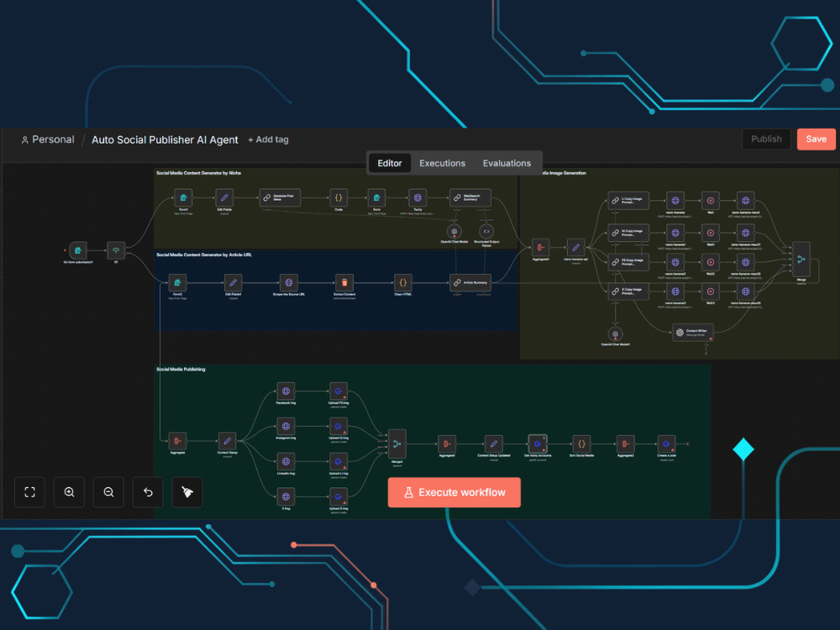Image resolution: width=840 pixels, height=630 pixels.
Task: Select the Structured Output Parser node
Action: 486,232
